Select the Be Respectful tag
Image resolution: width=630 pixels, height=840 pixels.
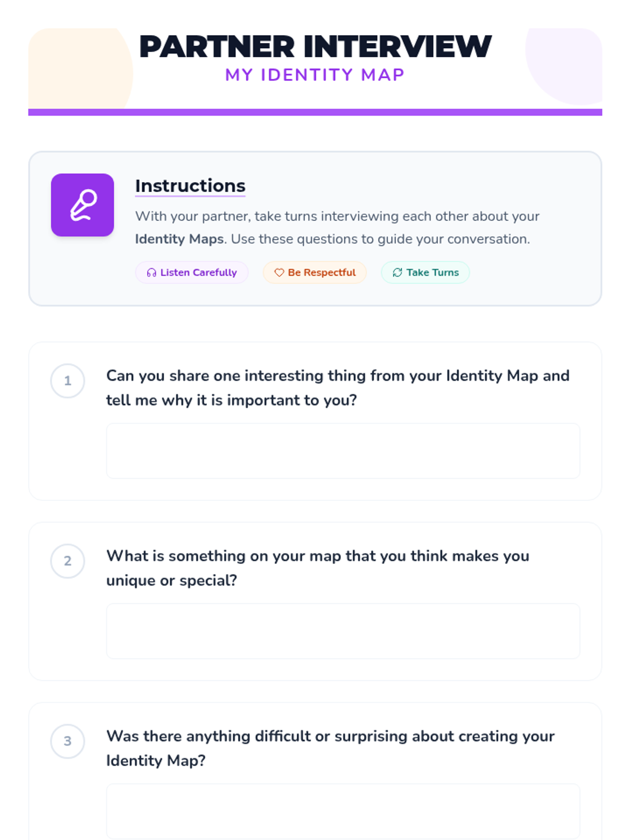(315, 272)
